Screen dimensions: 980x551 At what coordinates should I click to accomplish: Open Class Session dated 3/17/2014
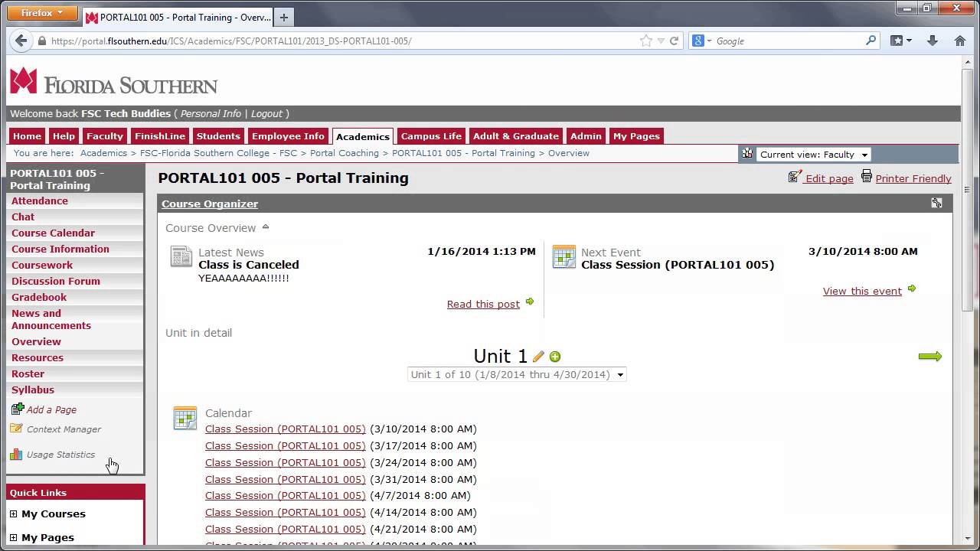pos(286,445)
